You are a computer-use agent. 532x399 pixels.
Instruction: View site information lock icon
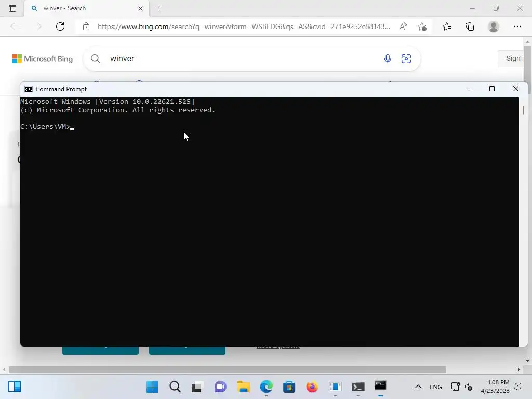tap(86, 26)
